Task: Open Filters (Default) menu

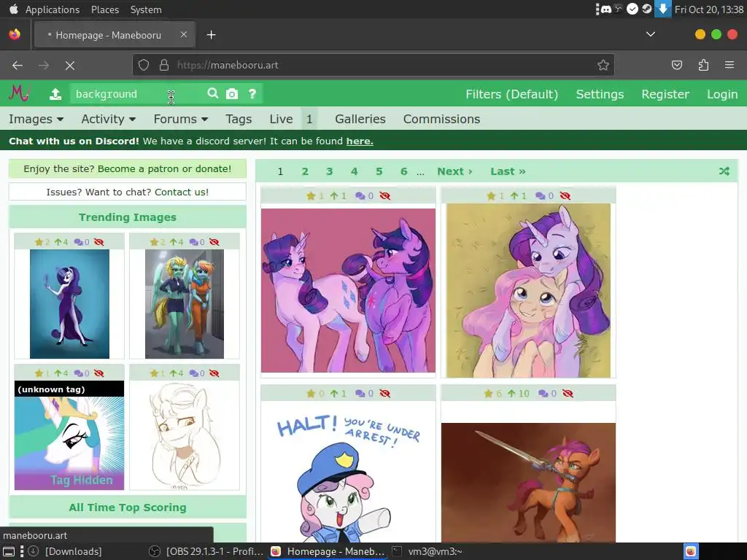Action: pyautogui.click(x=511, y=94)
